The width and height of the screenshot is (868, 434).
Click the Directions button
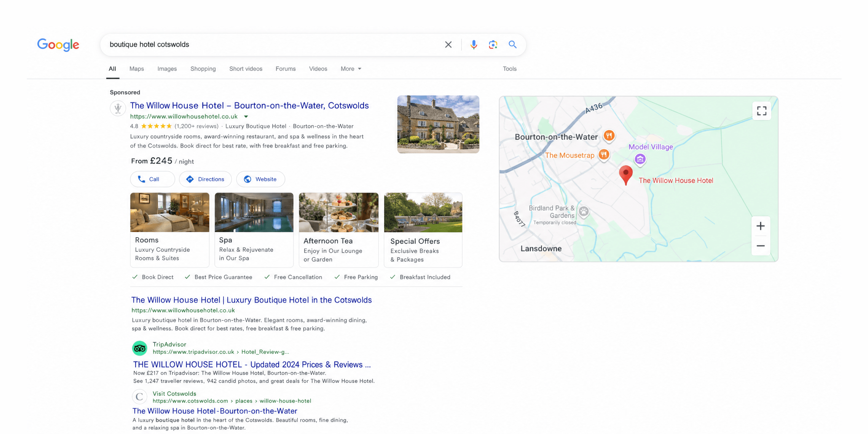tap(205, 179)
